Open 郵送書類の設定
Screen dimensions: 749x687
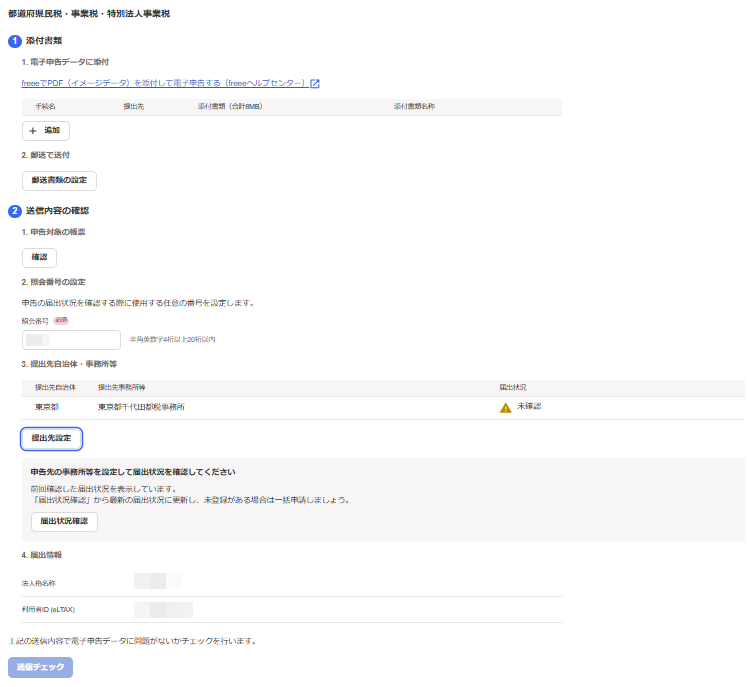coord(59,181)
